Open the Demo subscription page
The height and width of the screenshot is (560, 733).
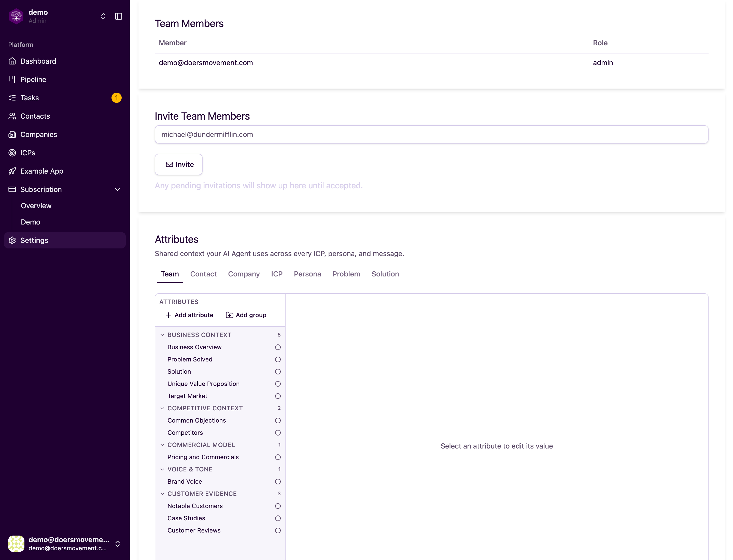(30, 222)
